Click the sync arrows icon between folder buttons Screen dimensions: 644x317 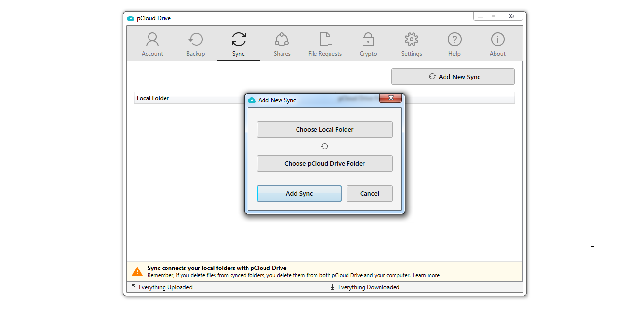coord(325,146)
